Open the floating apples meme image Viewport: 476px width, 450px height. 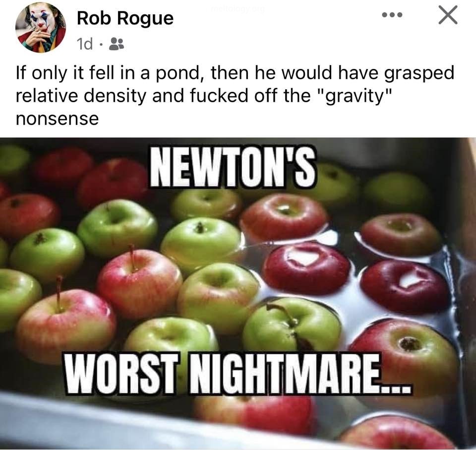[x=238, y=294]
